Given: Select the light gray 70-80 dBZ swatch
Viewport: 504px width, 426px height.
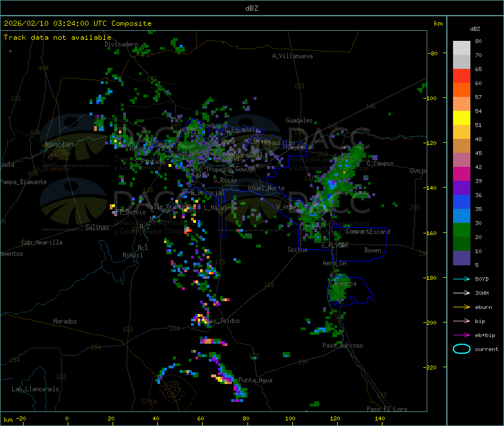Looking at the screenshot, I should click(x=461, y=48).
